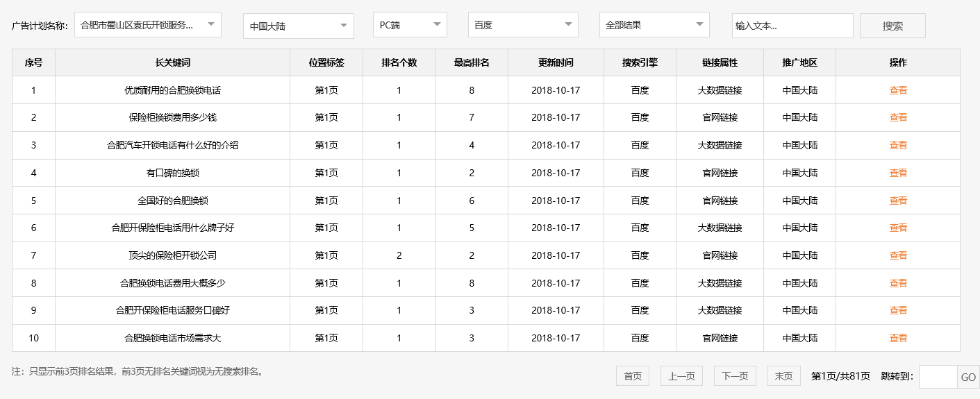View details for 保险柜换锁费用多少钱

[897, 117]
